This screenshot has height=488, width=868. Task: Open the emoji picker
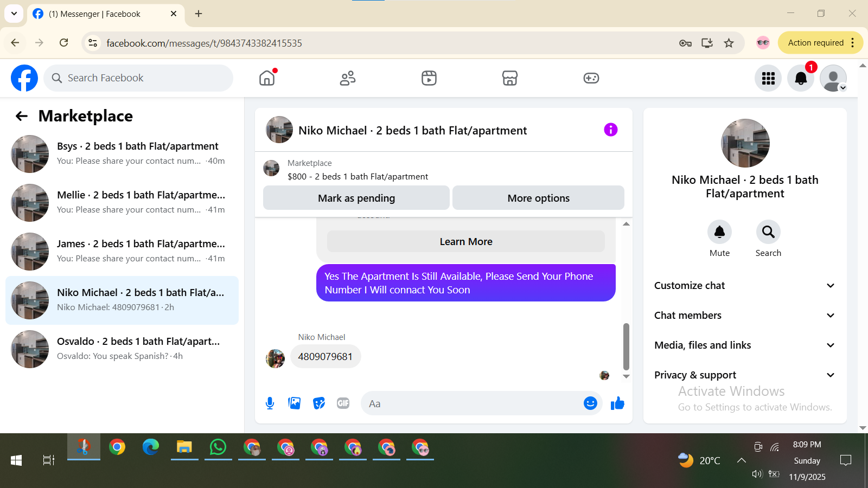(590, 403)
